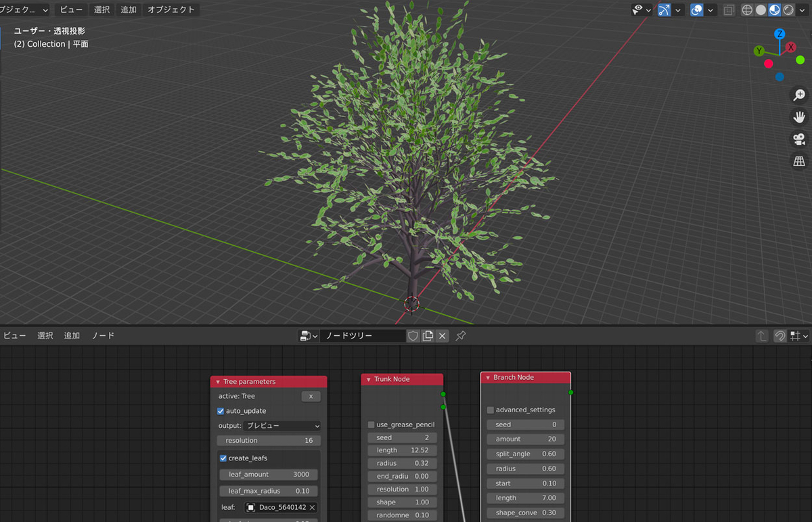Click the Branch Node split_angle 0.60 field
This screenshot has width=812, height=522.
coord(526,454)
